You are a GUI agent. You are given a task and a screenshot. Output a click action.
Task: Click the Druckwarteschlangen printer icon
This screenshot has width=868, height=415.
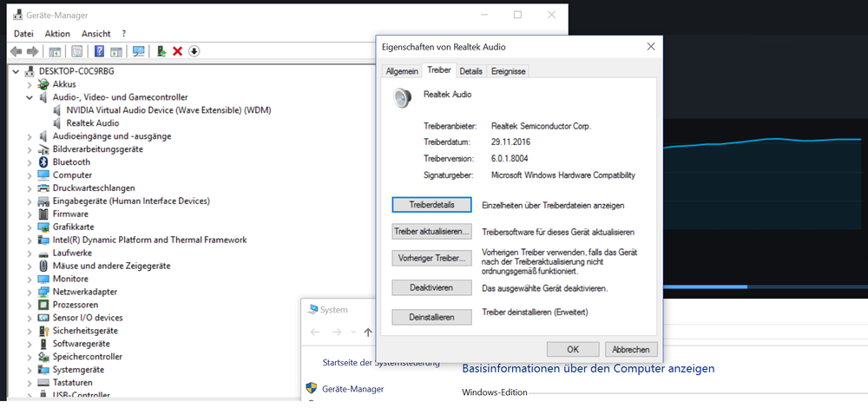point(43,188)
